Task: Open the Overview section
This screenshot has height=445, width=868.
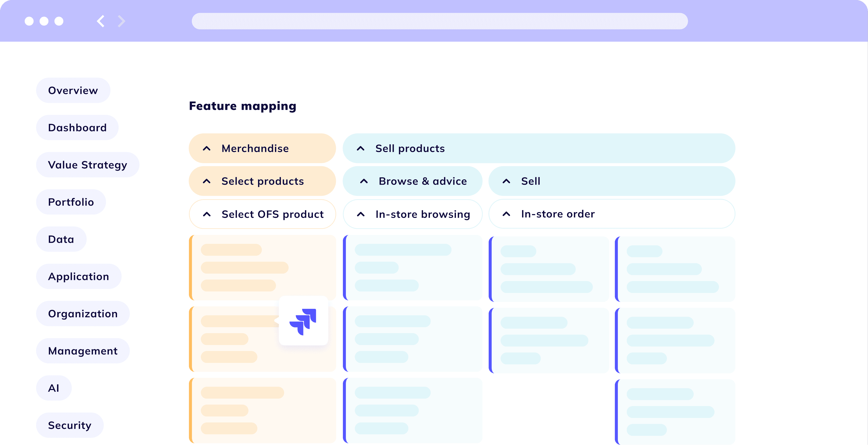Action: tap(73, 90)
